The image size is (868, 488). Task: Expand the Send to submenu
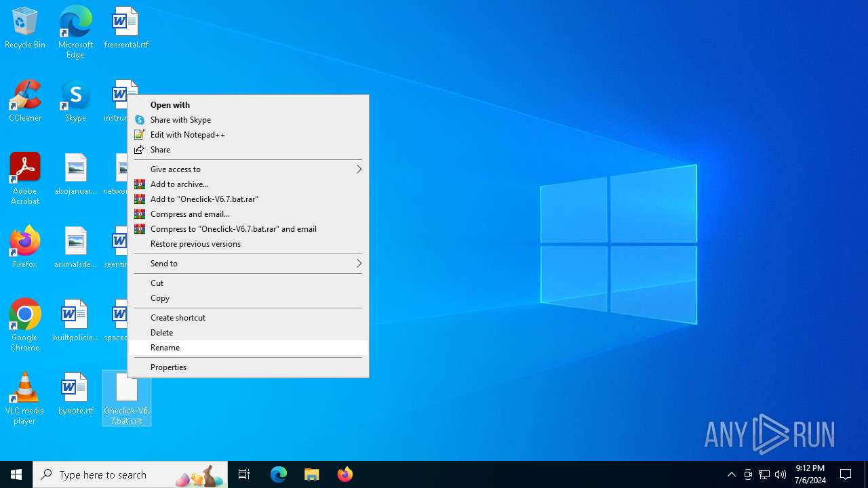[248, 264]
